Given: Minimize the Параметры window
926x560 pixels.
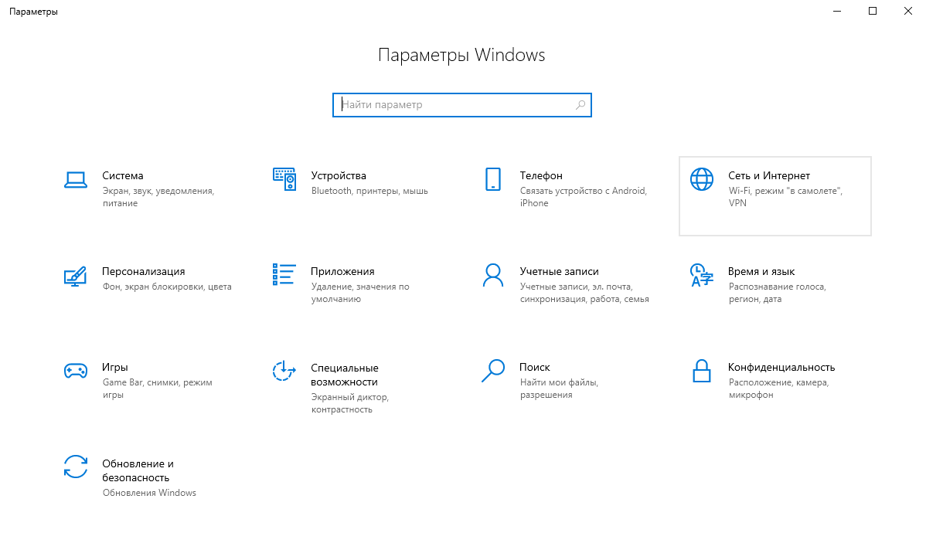Looking at the screenshot, I should point(837,11).
